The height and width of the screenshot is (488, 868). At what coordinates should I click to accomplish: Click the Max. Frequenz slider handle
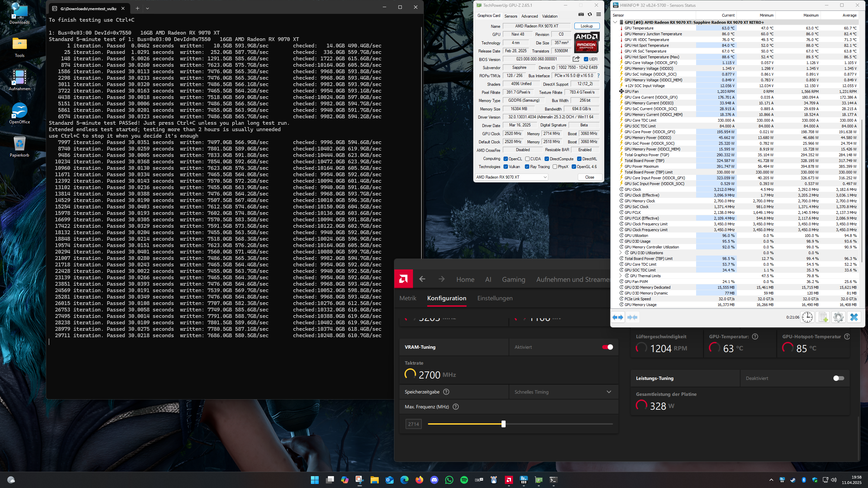point(504,424)
